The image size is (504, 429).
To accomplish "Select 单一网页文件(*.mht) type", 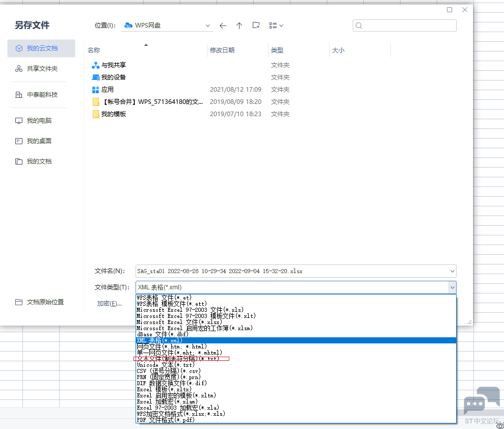I will point(296,353).
